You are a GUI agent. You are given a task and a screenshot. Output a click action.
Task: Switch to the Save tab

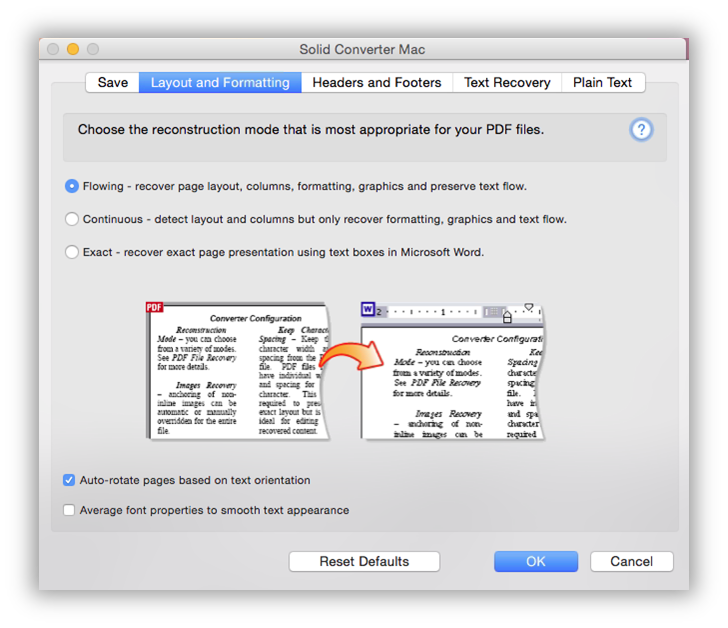tap(112, 83)
